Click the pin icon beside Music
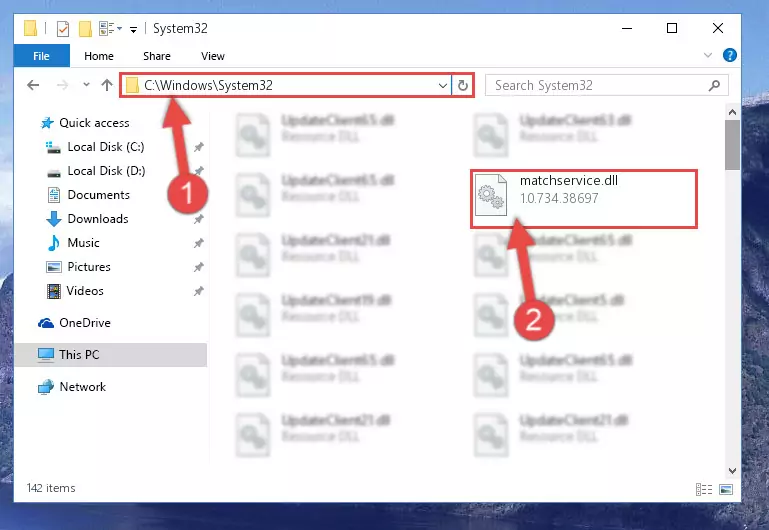 (199, 243)
